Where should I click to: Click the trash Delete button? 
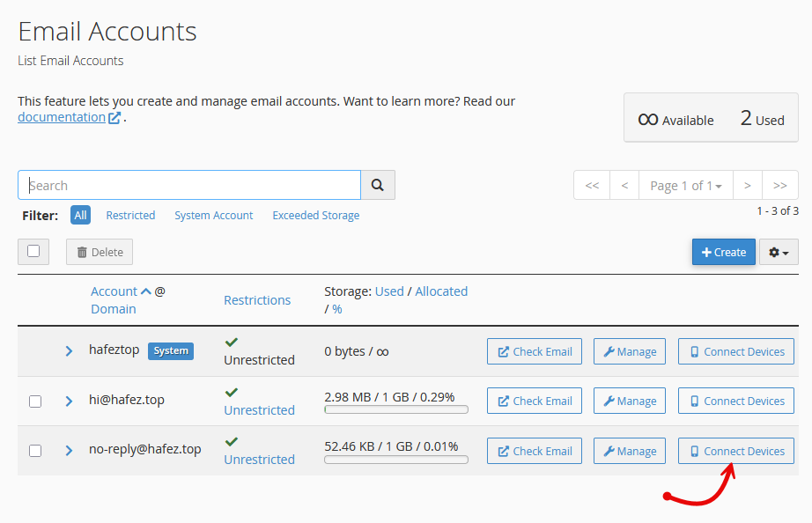point(100,252)
